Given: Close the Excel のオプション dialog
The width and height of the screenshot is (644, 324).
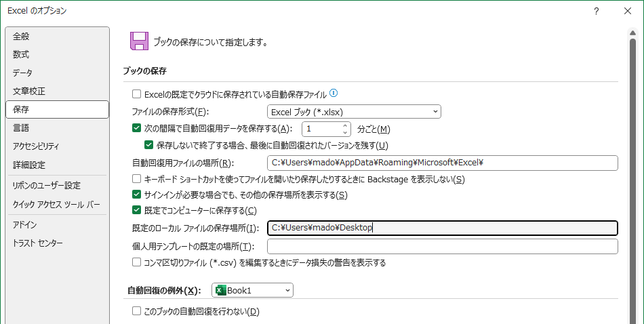Looking at the screenshot, I should [x=628, y=11].
